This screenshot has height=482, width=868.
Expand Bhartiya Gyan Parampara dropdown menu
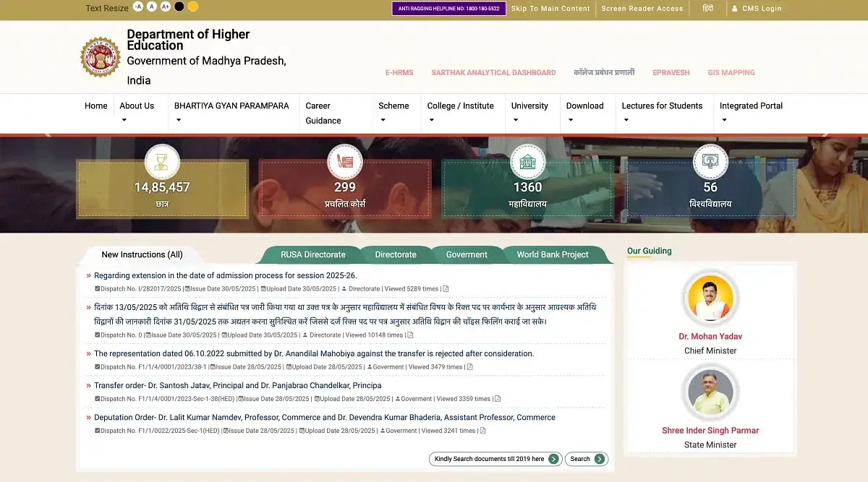[x=231, y=112]
